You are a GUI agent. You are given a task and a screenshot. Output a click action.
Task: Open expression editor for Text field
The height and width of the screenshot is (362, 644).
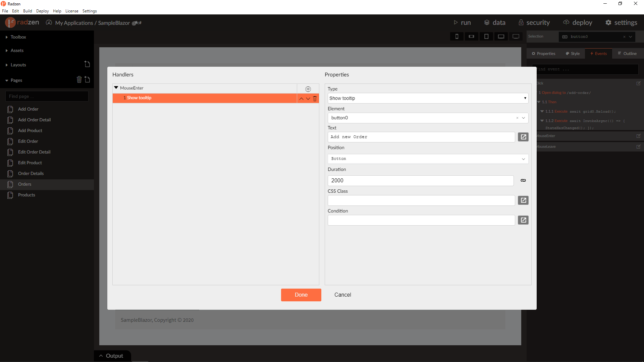point(523,137)
